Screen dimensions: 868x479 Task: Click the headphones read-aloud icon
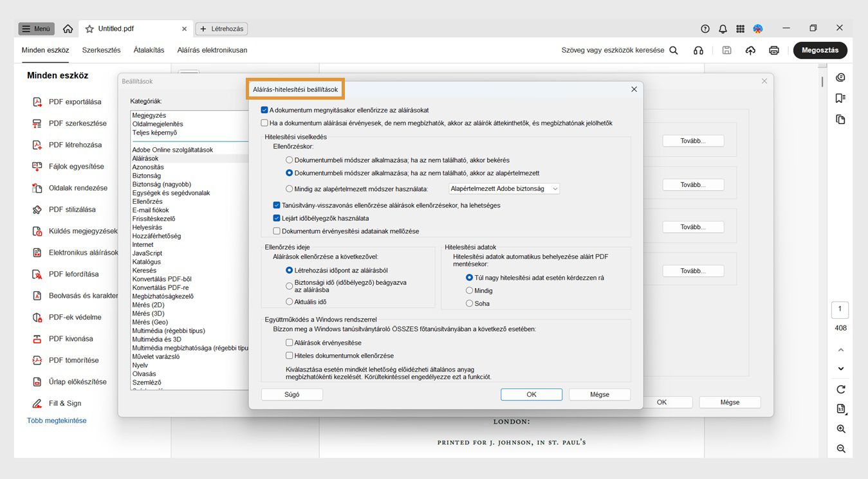click(698, 50)
